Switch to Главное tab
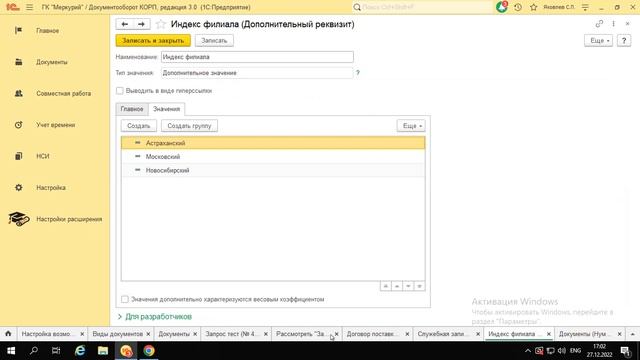640x360 pixels. pos(132,109)
